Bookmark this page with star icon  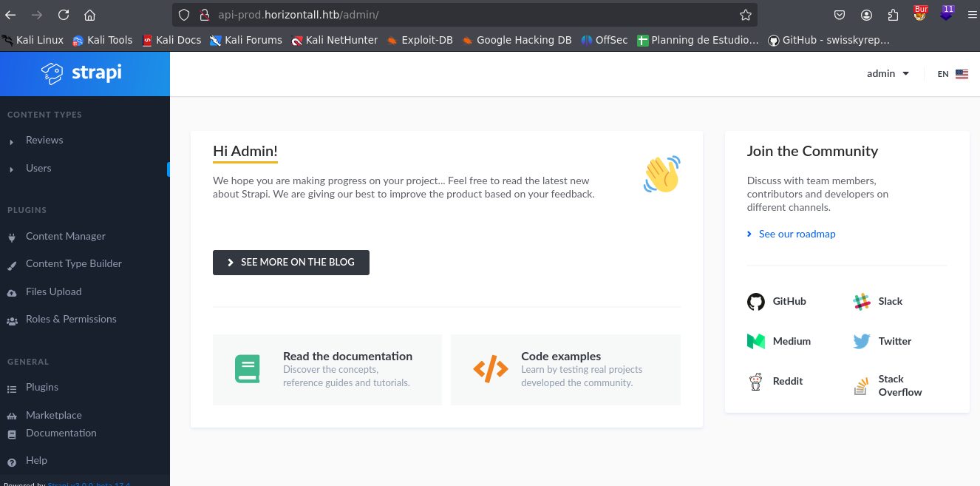coord(745,15)
